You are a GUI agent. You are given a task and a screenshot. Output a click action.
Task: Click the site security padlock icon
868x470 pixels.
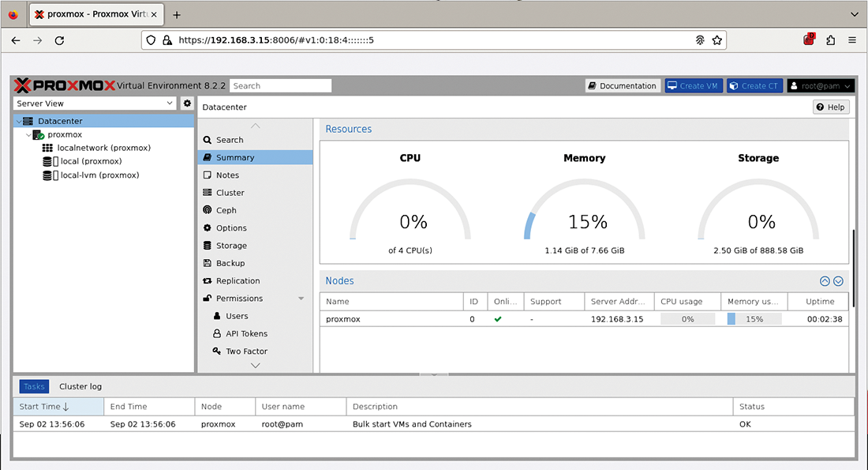tap(167, 40)
